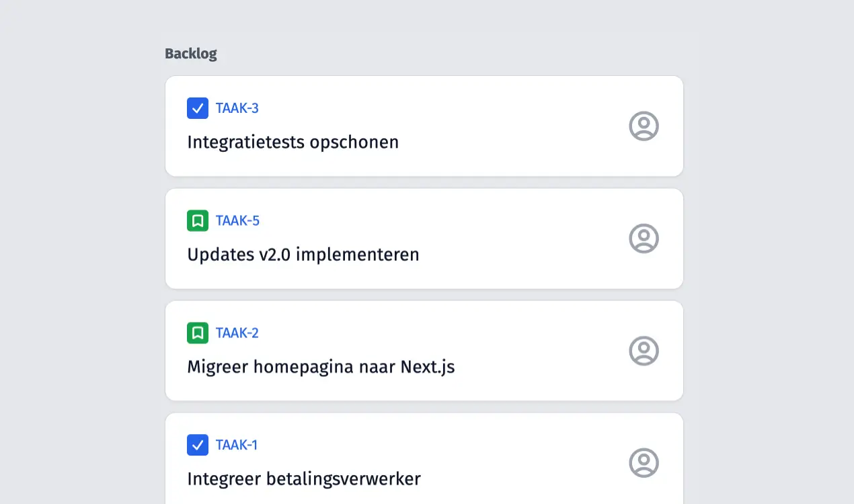Click the 'Migreer homepagina naar Next.js' title

pos(321,367)
